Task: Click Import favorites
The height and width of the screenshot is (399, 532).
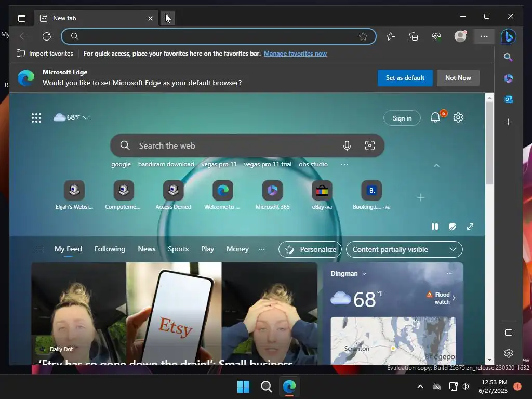Action: coord(45,54)
